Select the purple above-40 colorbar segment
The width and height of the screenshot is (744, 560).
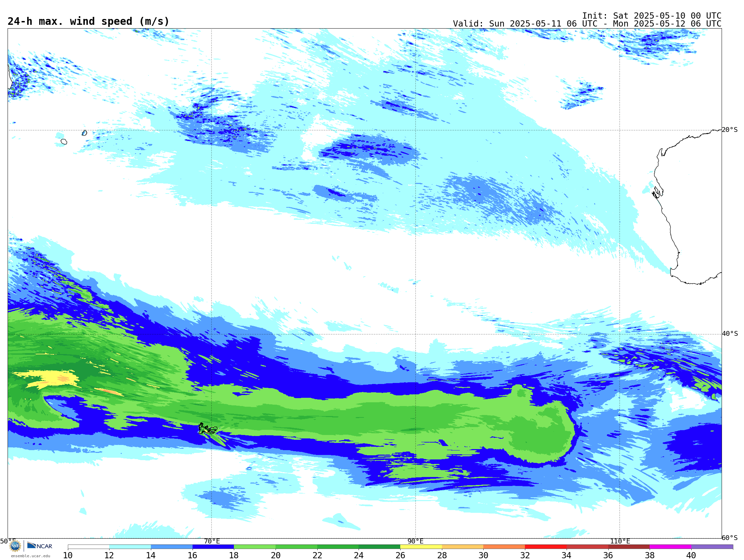point(712,547)
